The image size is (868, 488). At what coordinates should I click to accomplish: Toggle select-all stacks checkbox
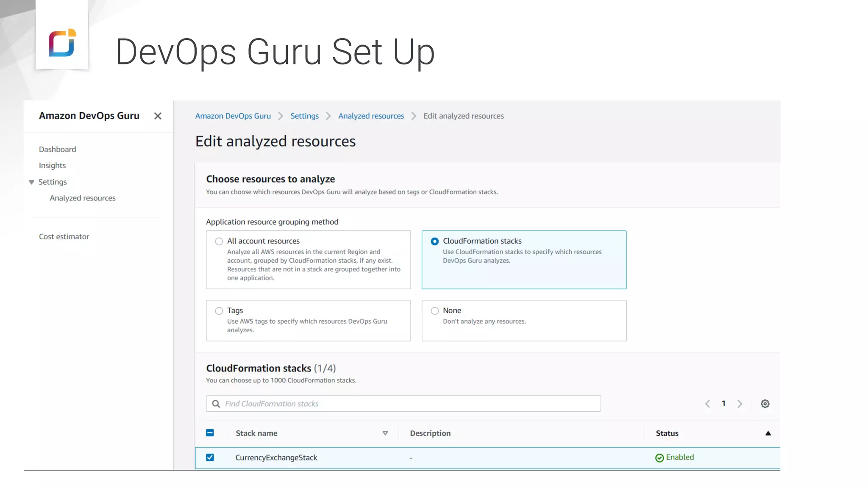point(210,433)
